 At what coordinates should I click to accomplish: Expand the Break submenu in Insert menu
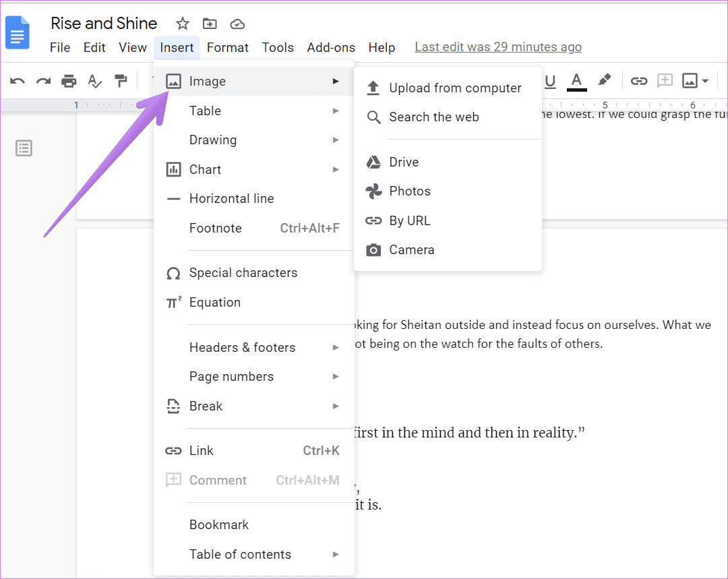(336, 406)
